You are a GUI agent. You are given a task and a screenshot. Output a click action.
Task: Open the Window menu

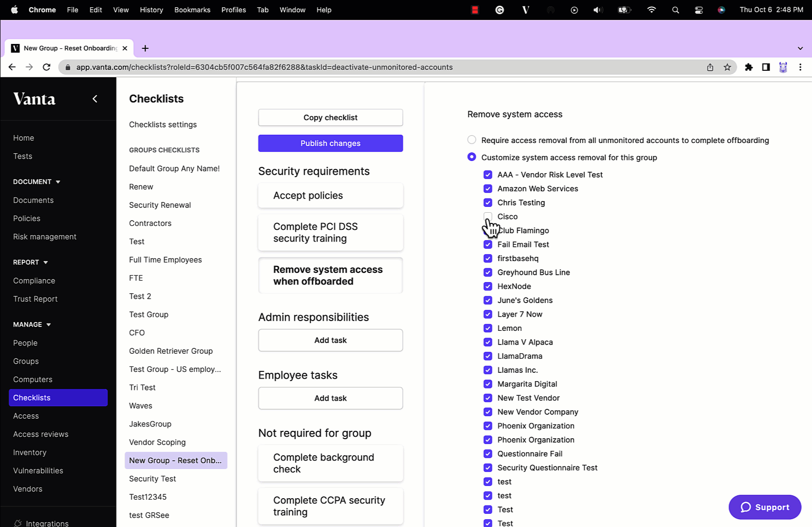click(292, 10)
